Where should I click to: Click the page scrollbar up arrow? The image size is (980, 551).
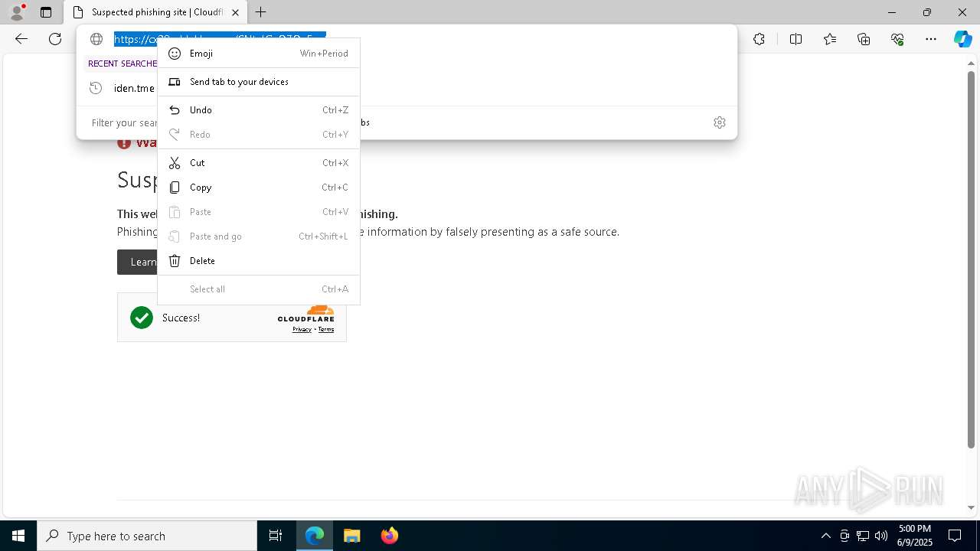(971, 65)
